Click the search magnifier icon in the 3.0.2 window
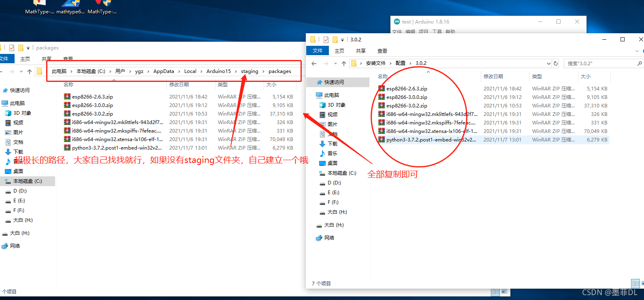The image size is (644, 300). [640, 63]
